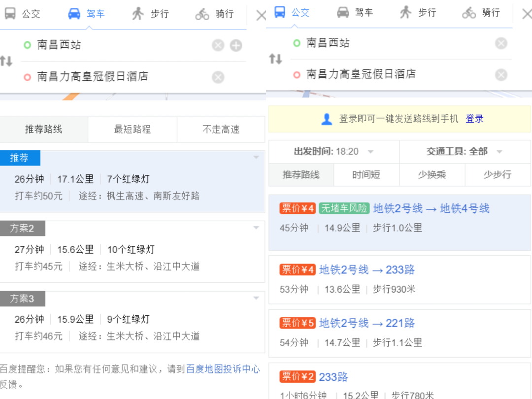
Task: Select the cycling icon in right panel
Action: click(x=469, y=12)
